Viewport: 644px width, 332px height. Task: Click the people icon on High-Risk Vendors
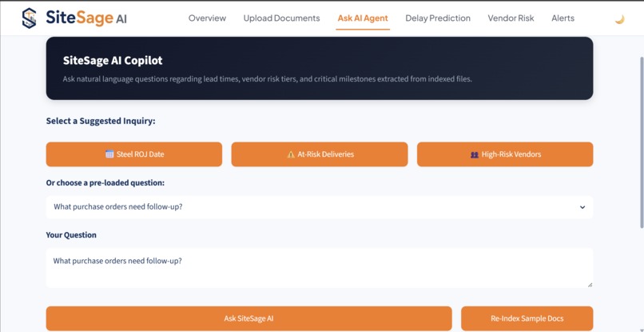click(x=475, y=154)
